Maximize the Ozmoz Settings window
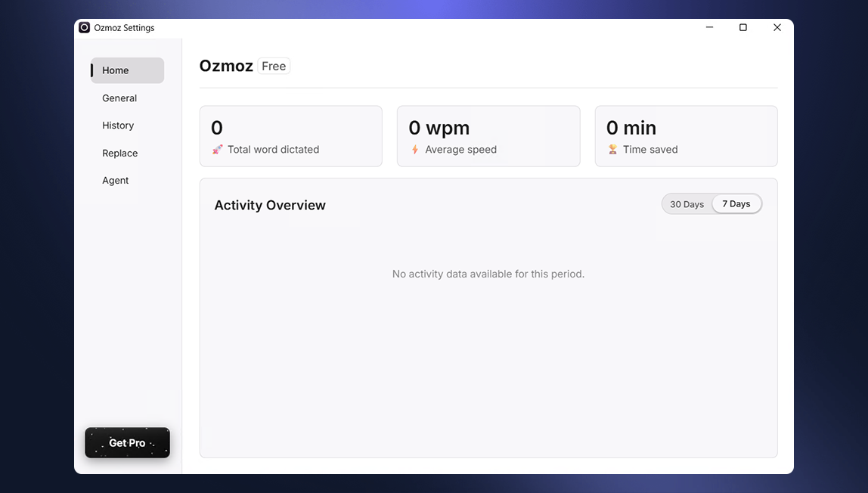868x493 pixels. (x=743, y=27)
